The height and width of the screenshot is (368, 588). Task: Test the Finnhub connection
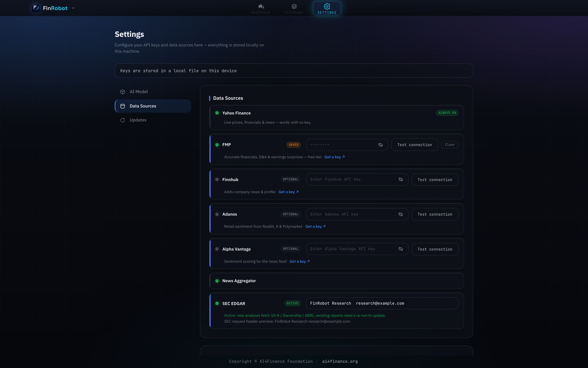click(435, 180)
